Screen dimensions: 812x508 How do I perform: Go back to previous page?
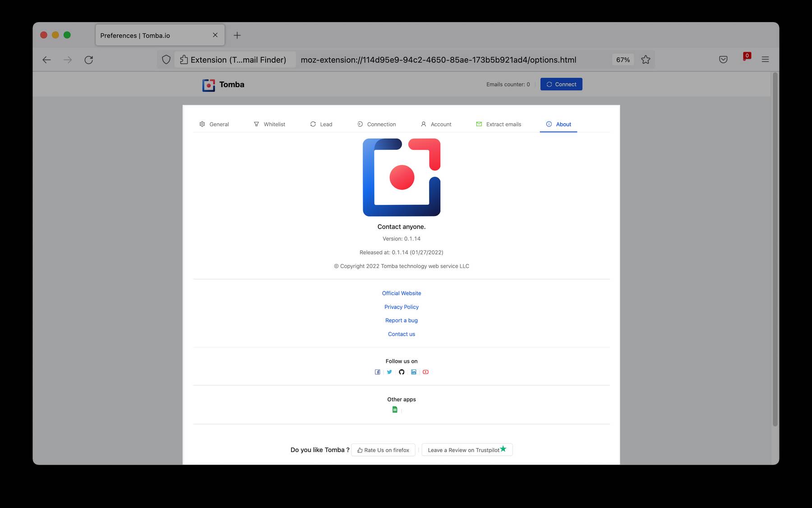point(46,60)
